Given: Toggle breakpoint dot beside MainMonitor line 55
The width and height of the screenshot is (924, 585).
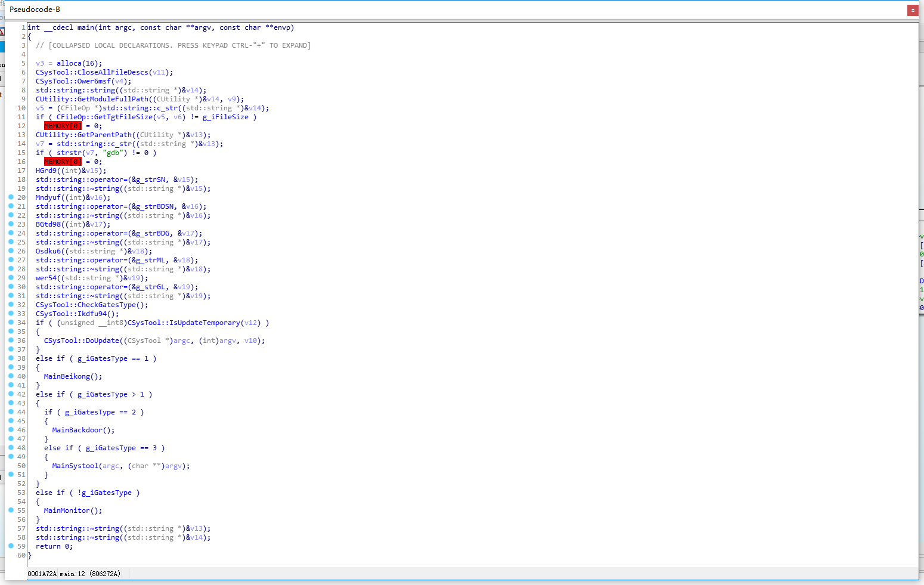Looking at the screenshot, I should coord(11,510).
